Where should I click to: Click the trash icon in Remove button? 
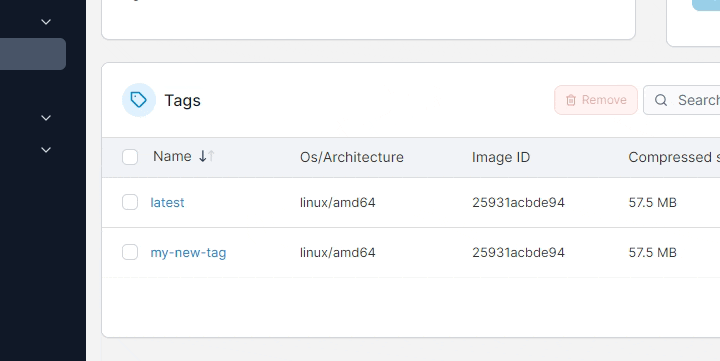pyautogui.click(x=571, y=100)
